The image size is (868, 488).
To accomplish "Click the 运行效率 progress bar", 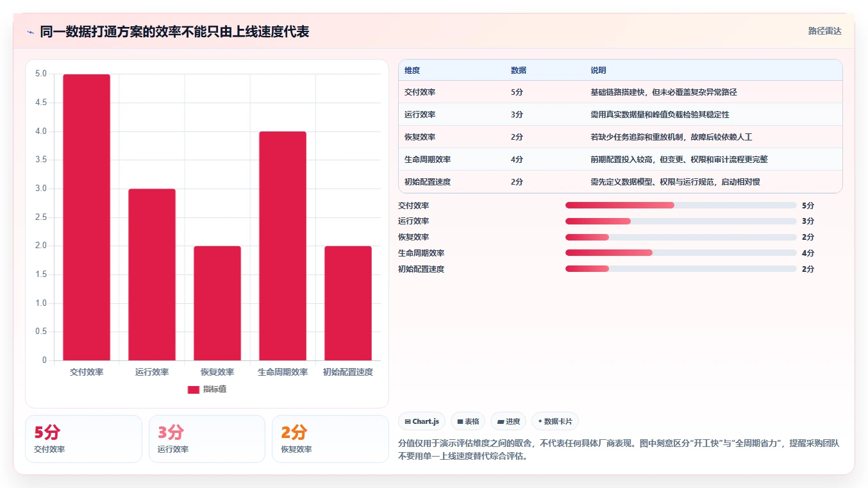I will pos(681,221).
